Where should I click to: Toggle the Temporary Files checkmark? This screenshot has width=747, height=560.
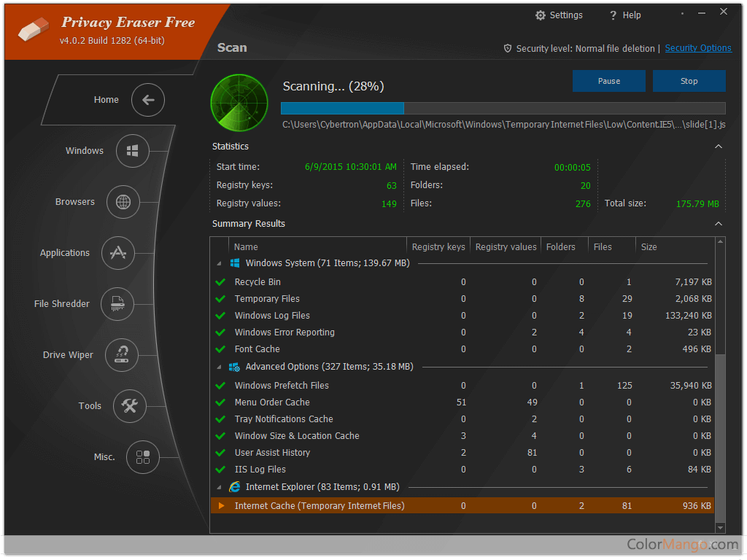pos(220,298)
